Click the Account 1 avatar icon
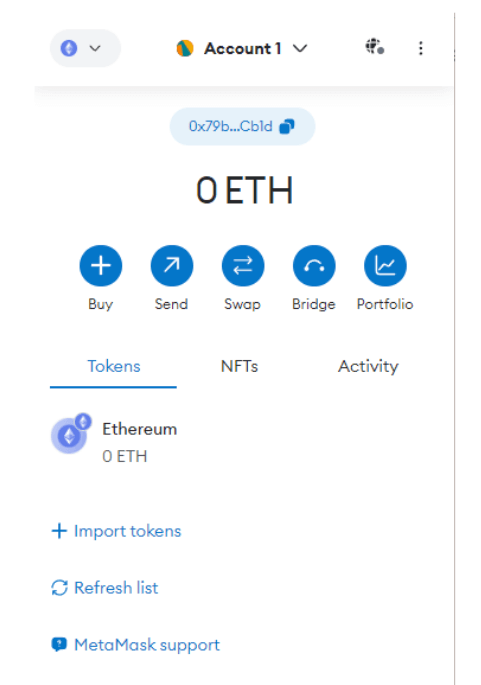Viewport: 481px width, 685px height. tap(185, 48)
